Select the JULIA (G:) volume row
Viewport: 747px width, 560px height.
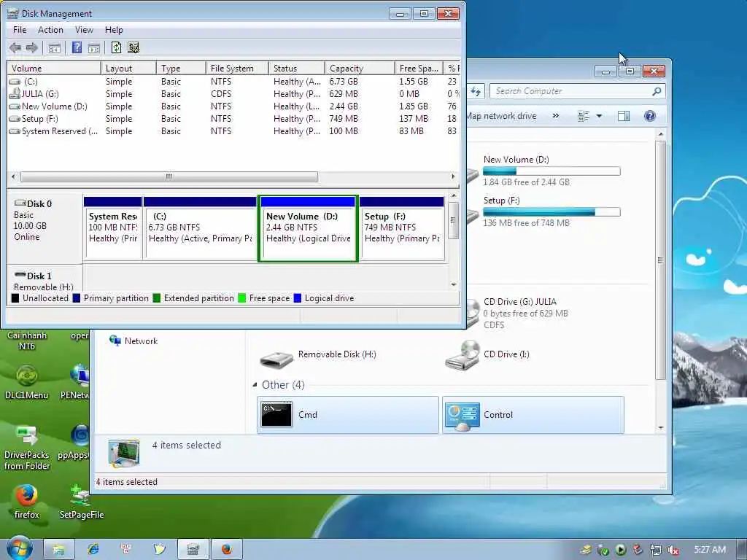(233, 94)
